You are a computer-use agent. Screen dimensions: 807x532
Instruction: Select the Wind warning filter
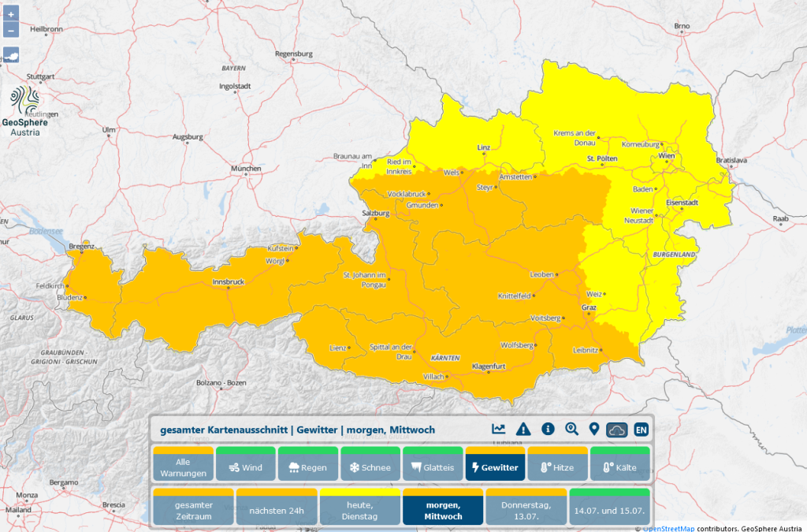click(x=246, y=467)
